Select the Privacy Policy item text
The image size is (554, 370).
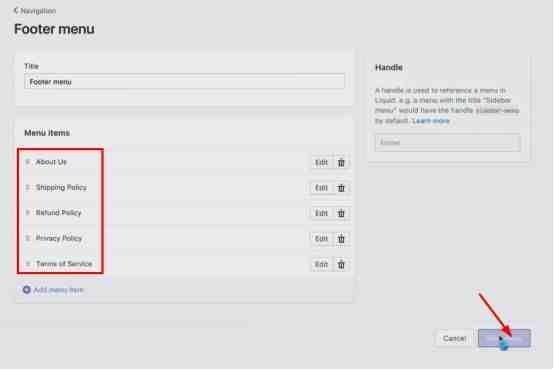point(59,239)
